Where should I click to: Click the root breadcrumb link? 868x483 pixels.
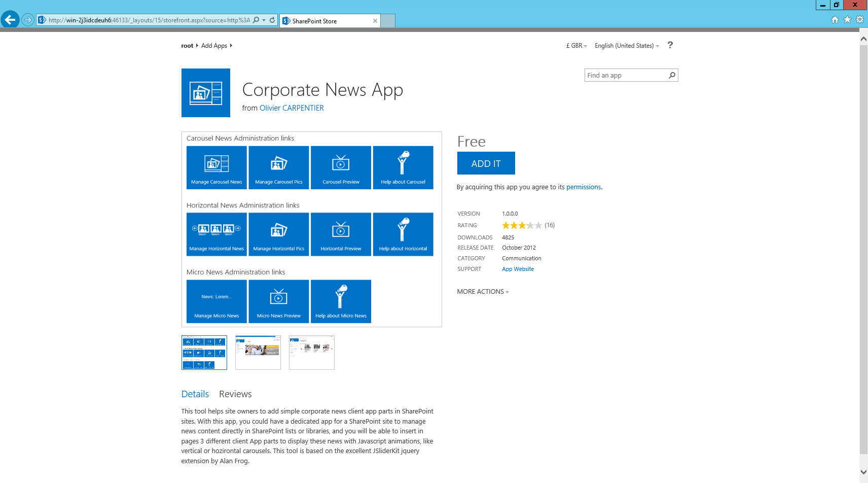point(187,46)
